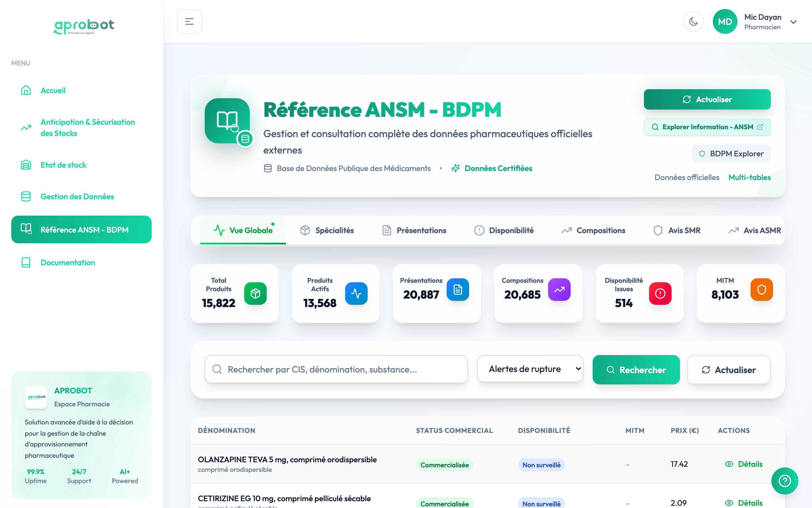Click the small aprobot logo in Espace Pharmacie card
Screen dimensions: 812x508
[x=36, y=397]
